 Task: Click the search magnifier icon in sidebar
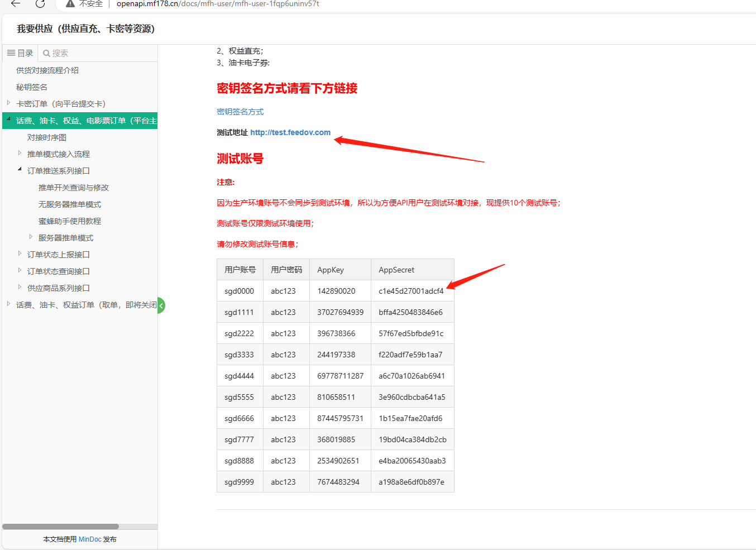click(46, 54)
